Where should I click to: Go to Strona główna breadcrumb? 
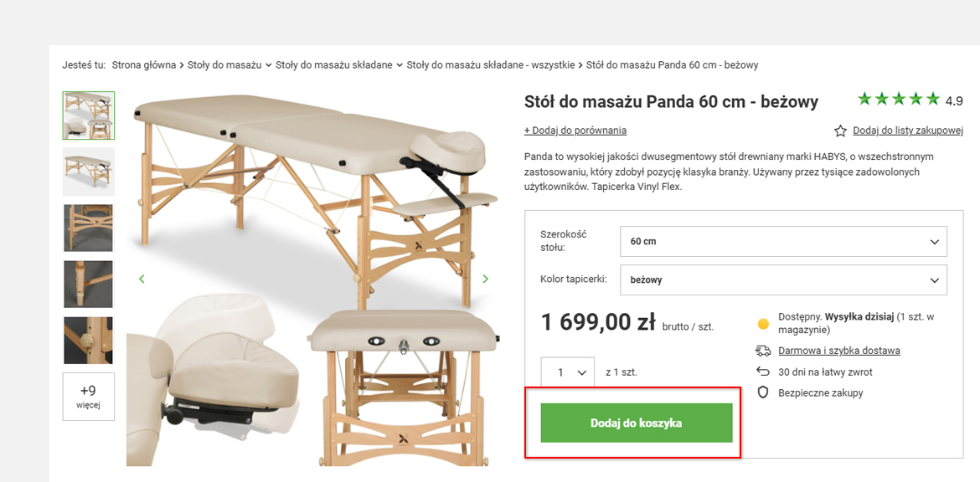point(144,65)
